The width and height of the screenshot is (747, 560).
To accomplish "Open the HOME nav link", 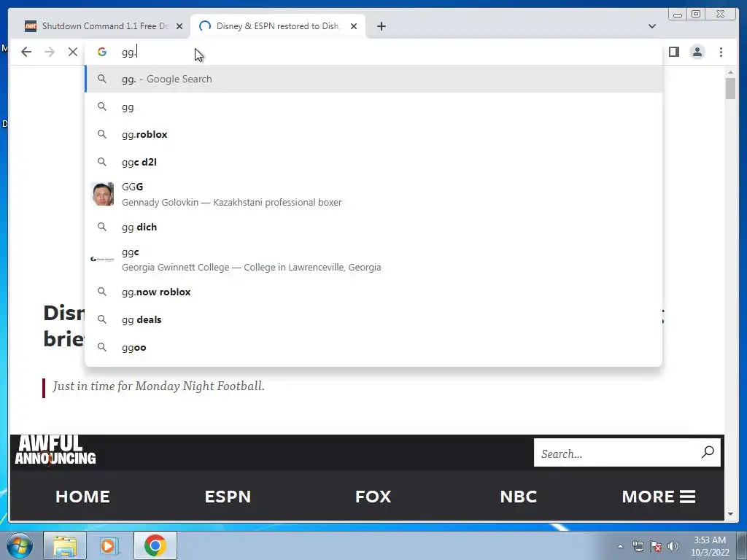I will (x=82, y=497).
